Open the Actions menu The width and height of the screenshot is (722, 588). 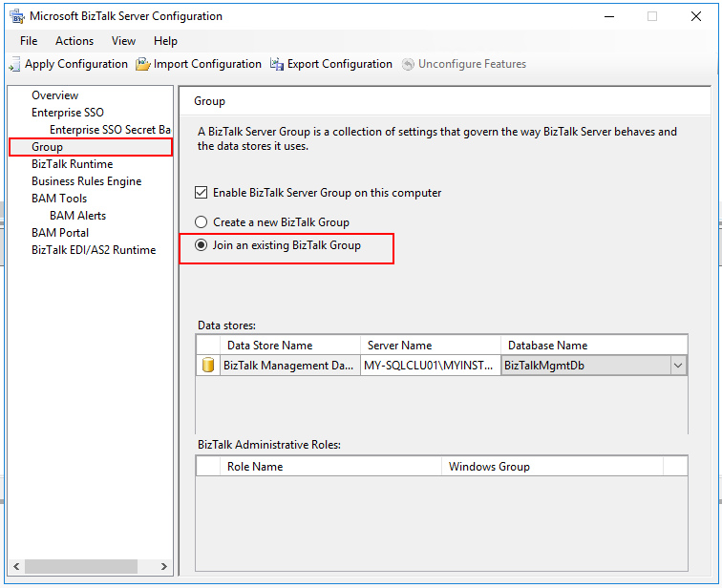coord(74,41)
